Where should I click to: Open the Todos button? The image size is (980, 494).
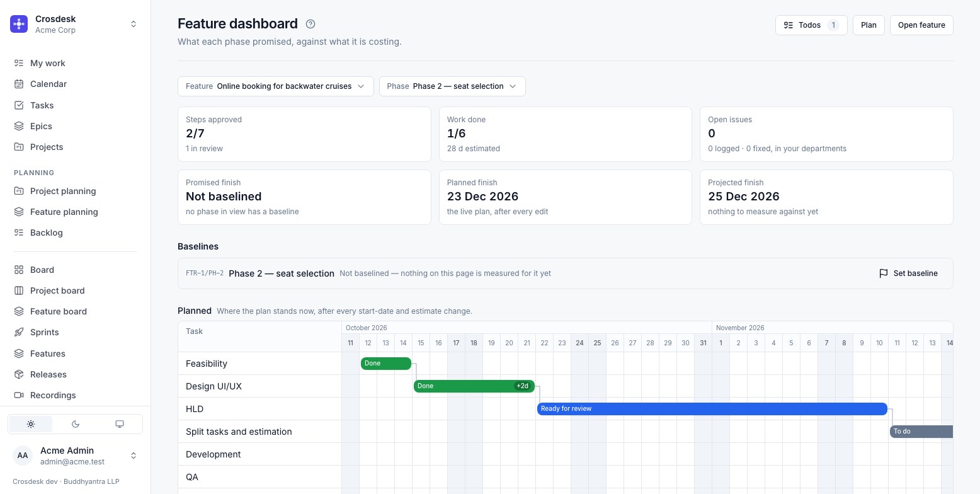(x=811, y=25)
